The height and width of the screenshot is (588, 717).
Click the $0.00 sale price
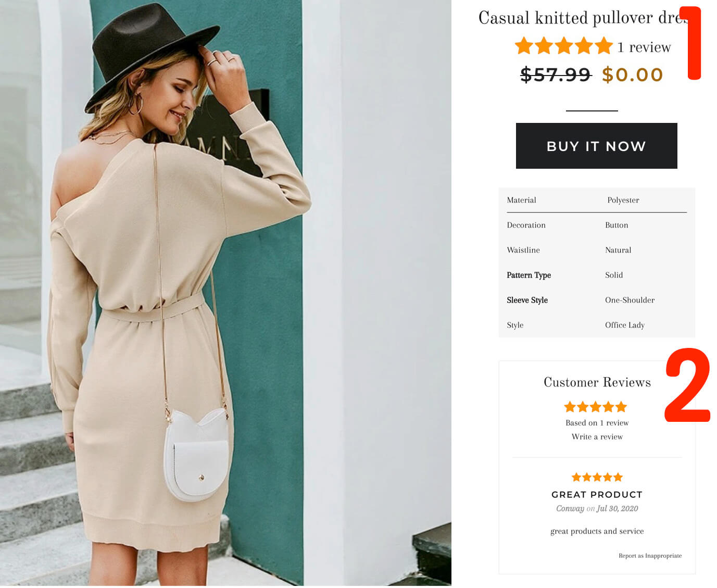[x=632, y=75]
